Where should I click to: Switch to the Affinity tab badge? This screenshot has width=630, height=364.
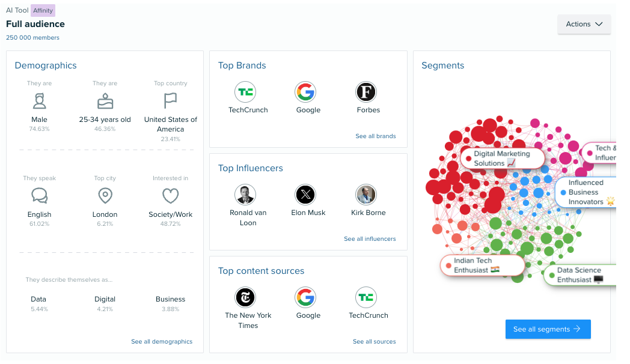click(x=43, y=10)
